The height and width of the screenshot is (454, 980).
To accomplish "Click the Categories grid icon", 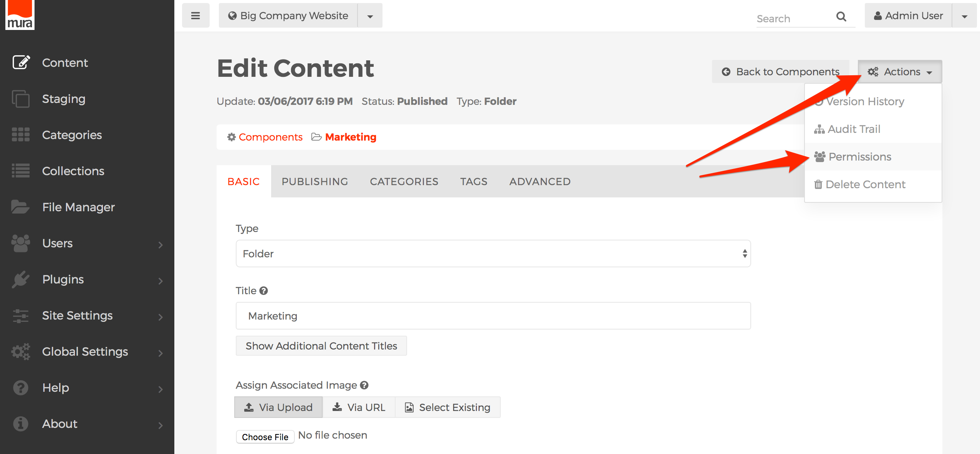I will click(x=21, y=135).
